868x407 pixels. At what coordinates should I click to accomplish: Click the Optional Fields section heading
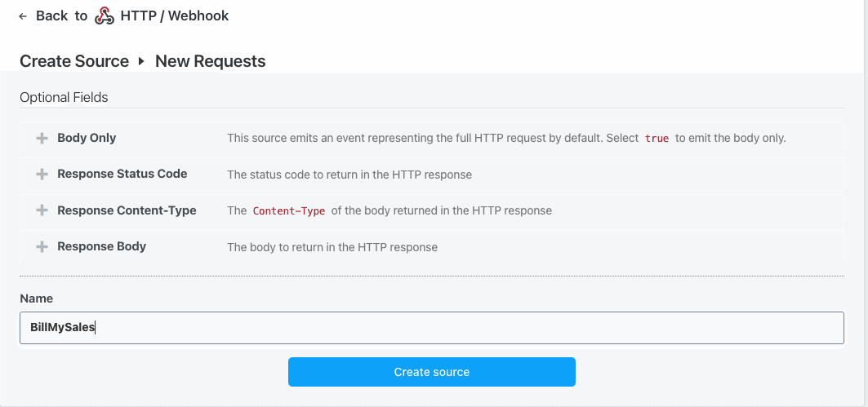pyautogui.click(x=64, y=97)
